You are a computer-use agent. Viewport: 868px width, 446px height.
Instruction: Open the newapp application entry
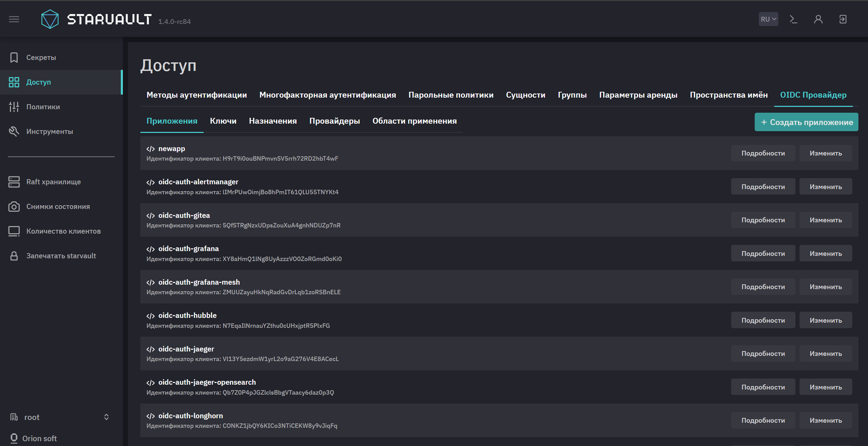tap(171, 149)
